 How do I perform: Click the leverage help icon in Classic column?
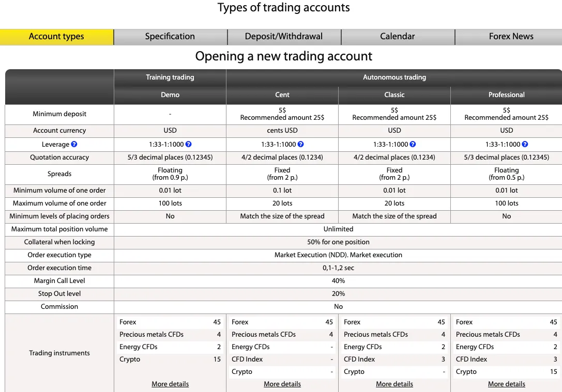click(413, 144)
